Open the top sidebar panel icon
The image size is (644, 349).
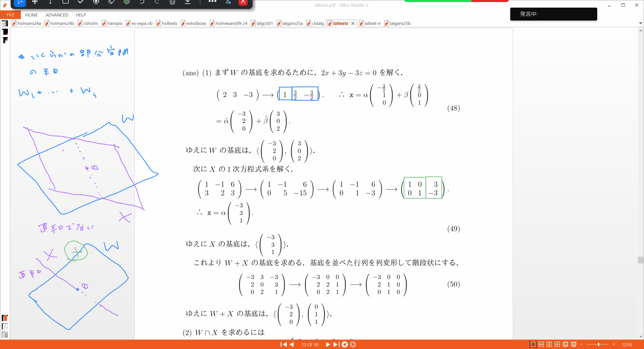point(5,23)
